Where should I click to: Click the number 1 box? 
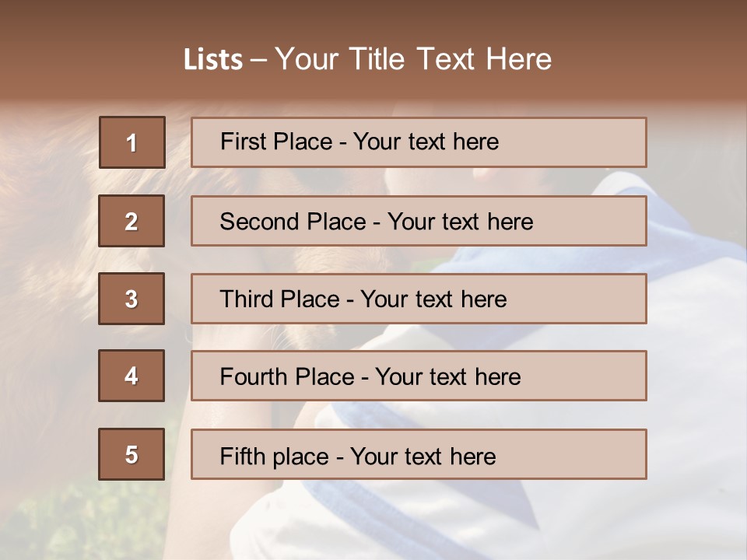[132, 142]
